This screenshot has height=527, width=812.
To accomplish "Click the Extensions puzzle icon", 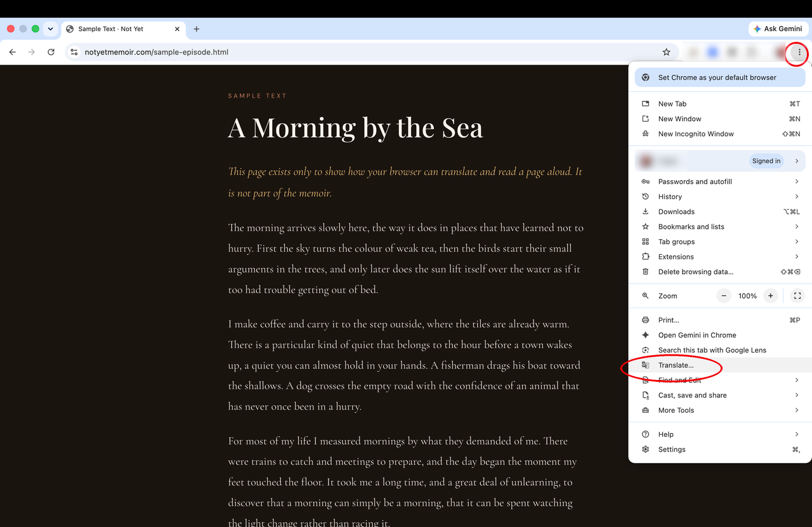I will click(x=645, y=257).
